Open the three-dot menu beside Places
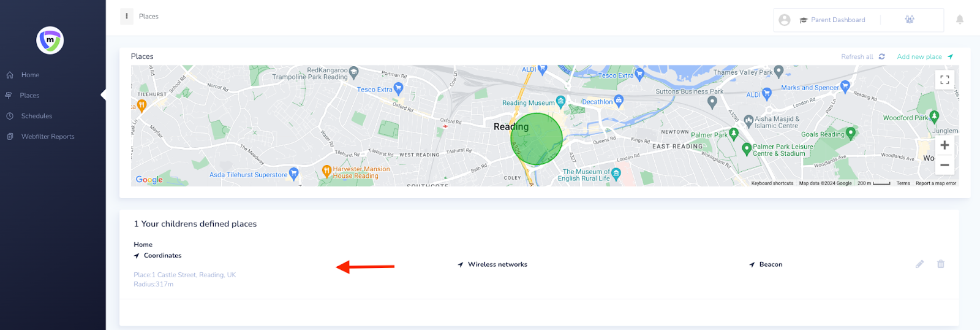The image size is (980, 330). tap(127, 17)
